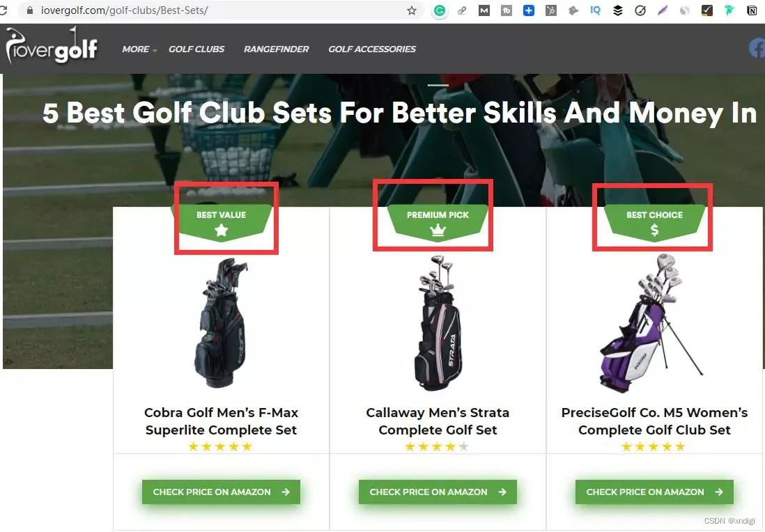Viewport: 765px width, 532px height.
Task: Check Amazon price for Cobra F-Max set
Action: (x=221, y=492)
